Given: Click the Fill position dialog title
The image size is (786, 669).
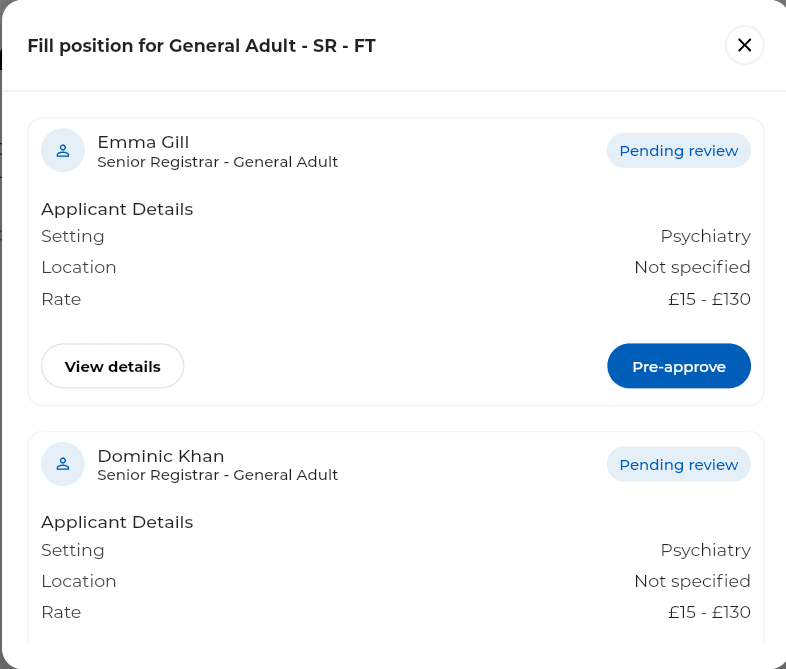Looking at the screenshot, I should 201,45.
